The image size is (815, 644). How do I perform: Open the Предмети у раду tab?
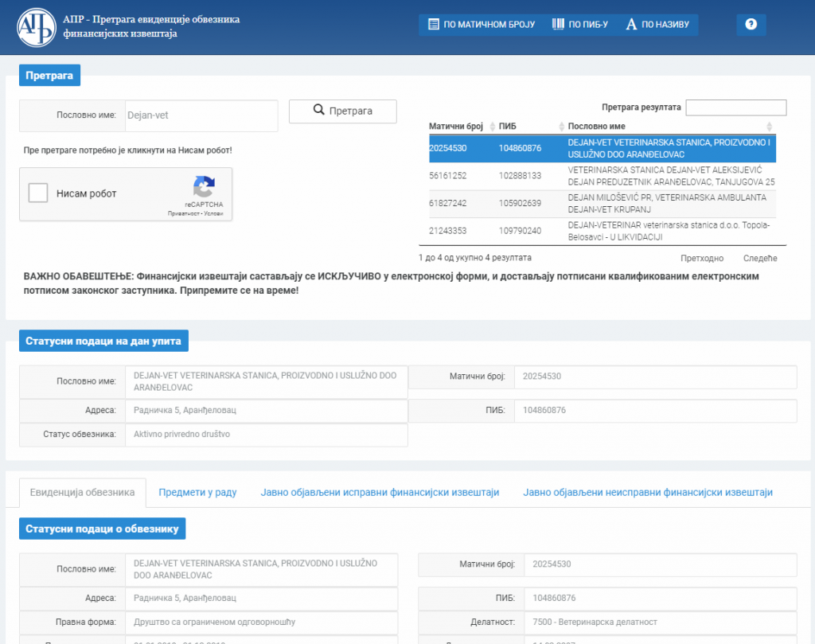coord(197,493)
